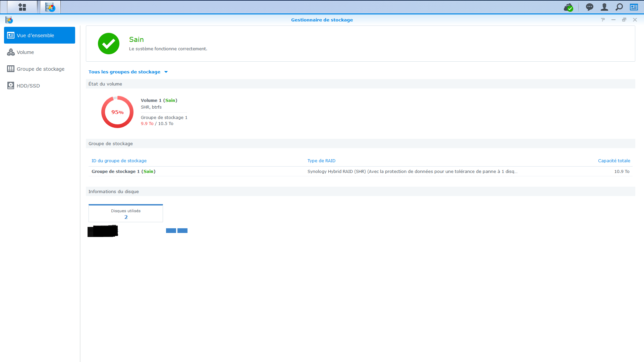Click Groupe de stockage 1 row

123,171
